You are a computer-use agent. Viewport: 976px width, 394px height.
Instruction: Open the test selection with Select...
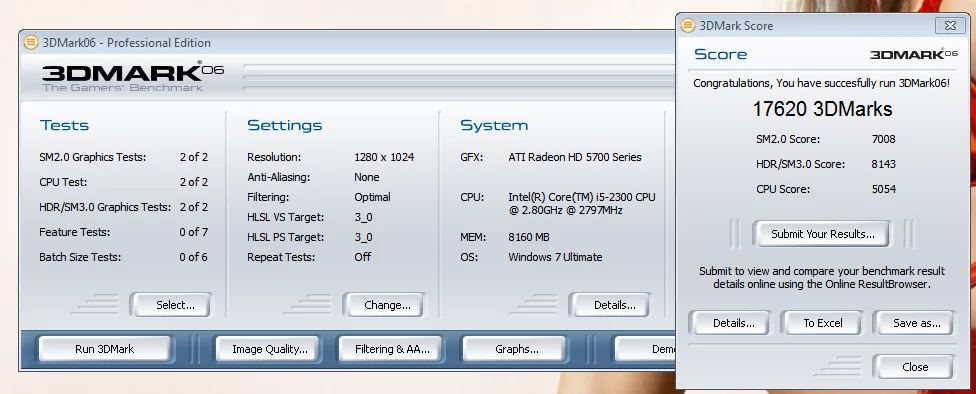[171, 305]
